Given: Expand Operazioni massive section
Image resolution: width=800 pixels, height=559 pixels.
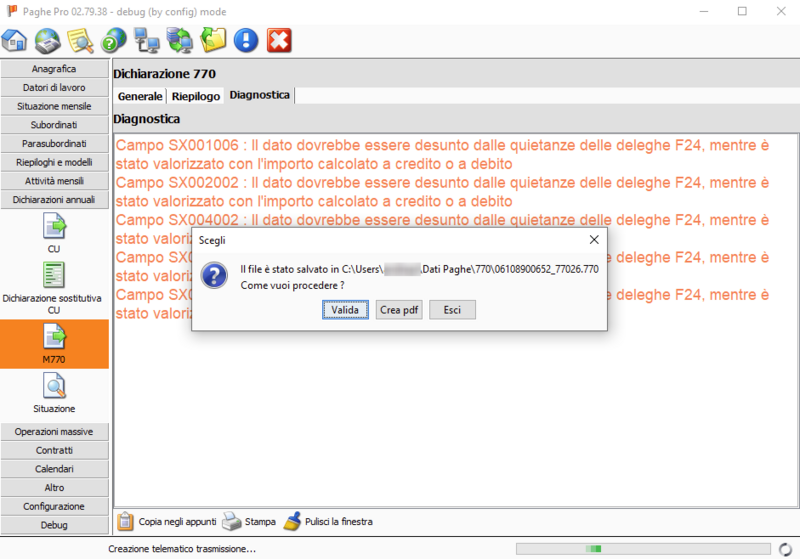Looking at the screenshot, I should click(54, 431).
